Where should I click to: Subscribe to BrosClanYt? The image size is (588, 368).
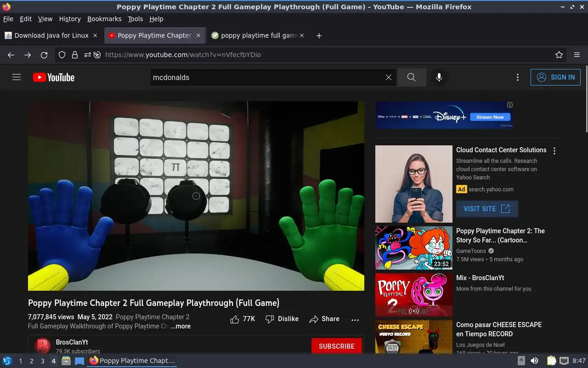[x=337, y=346]
